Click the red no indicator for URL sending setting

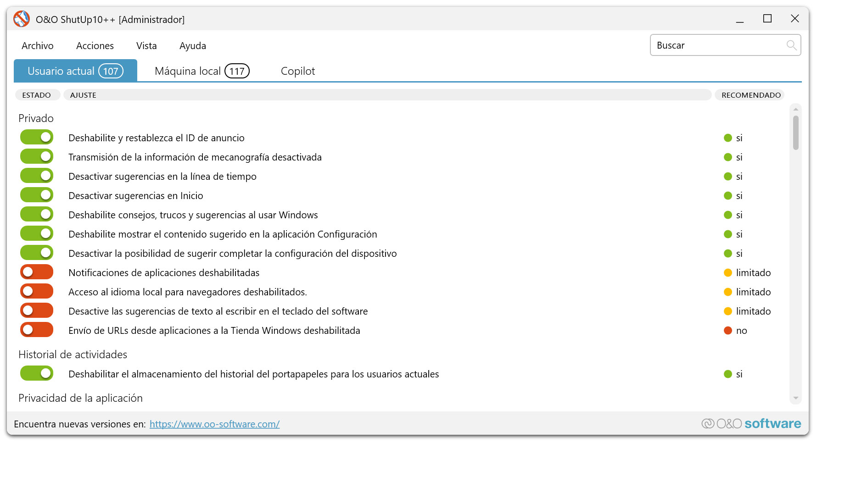pyautogui.click(x=728, y=330)
